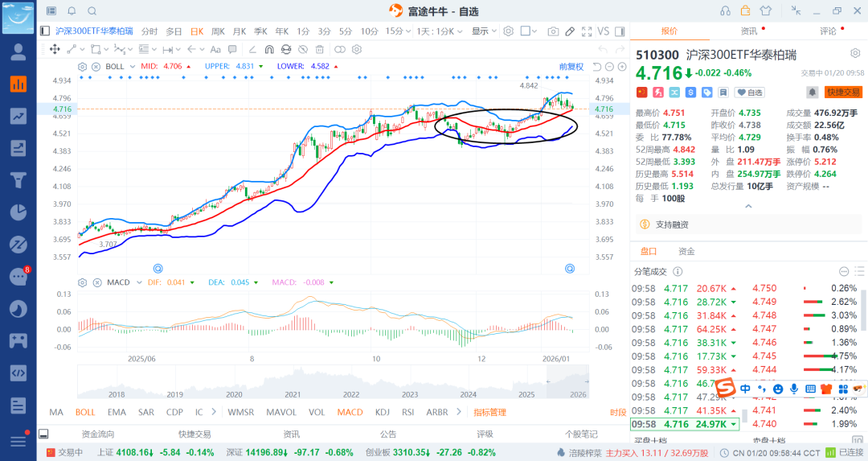Delete drawings with trash icon
The height and width of the screenshot is (461, 868).
(x=319, y=49)
